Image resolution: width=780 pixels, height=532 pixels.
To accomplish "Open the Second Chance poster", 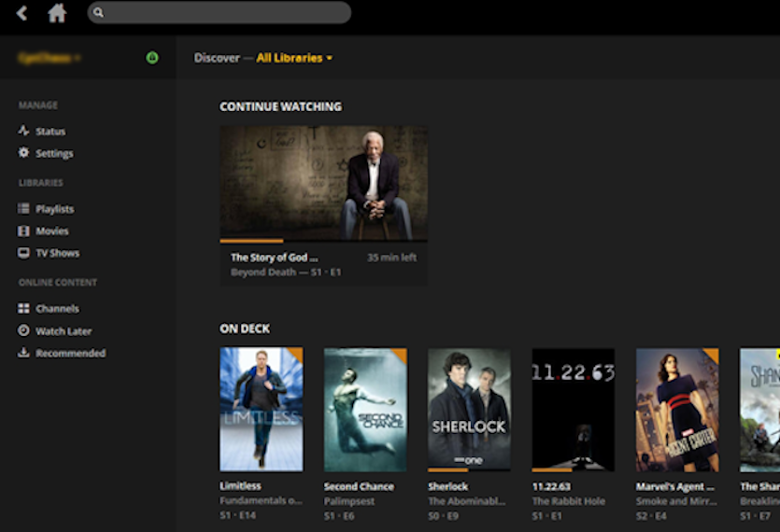I will (x=365, y=409).
